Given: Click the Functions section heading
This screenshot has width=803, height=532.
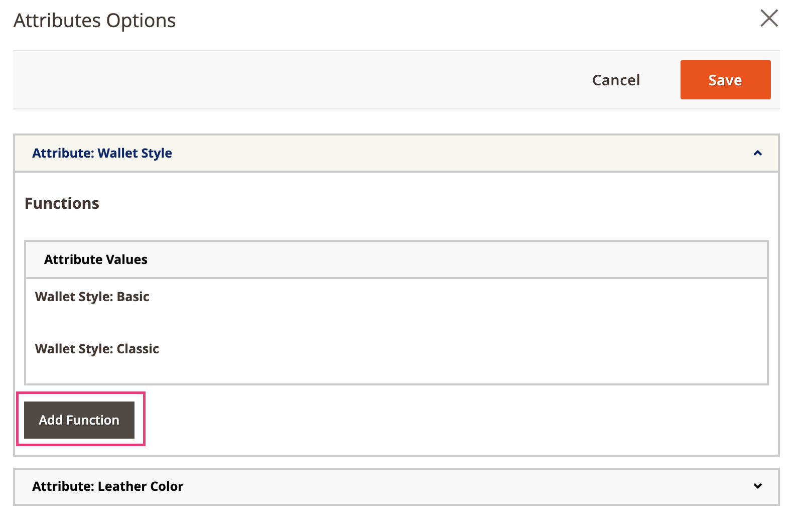Looking at the screenshot, I should (x=62, y=203).
